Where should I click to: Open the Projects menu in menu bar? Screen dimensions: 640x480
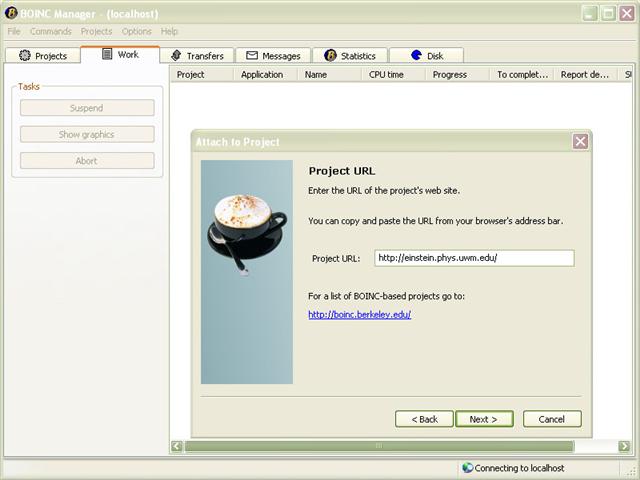(96, 31)
